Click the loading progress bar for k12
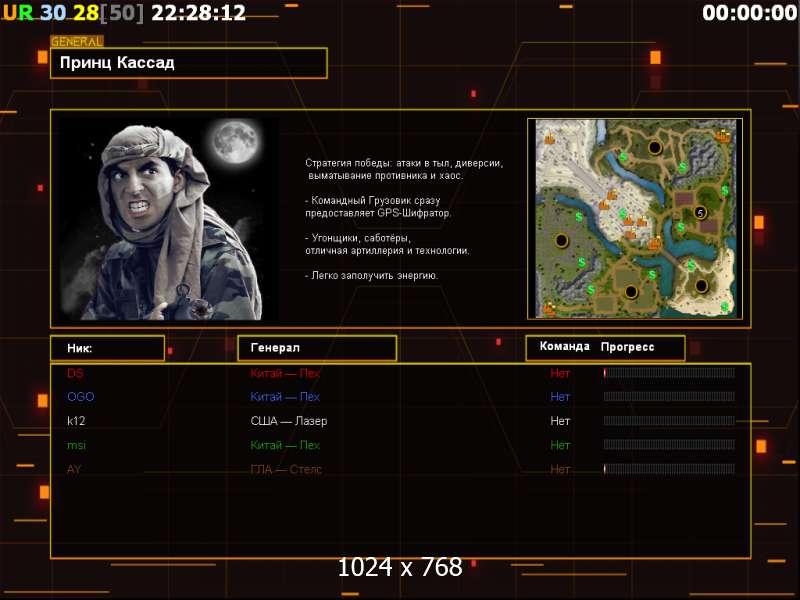Screen dimensions: 800x600 (x=669, y=421)
